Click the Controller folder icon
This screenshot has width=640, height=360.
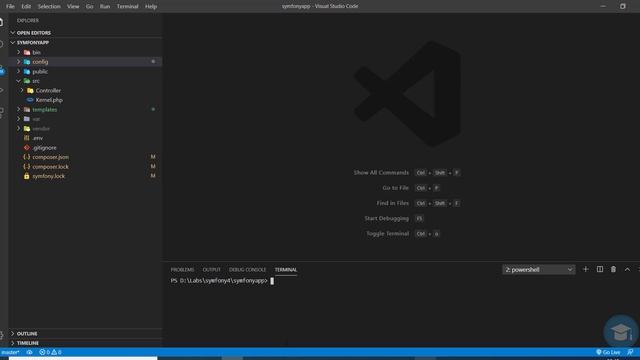tap(30, 90)
